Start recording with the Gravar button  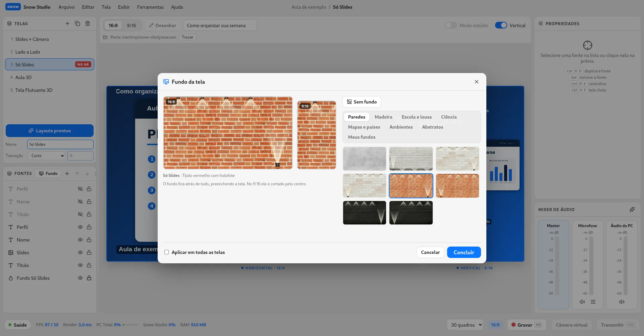[x=527, y=325]
